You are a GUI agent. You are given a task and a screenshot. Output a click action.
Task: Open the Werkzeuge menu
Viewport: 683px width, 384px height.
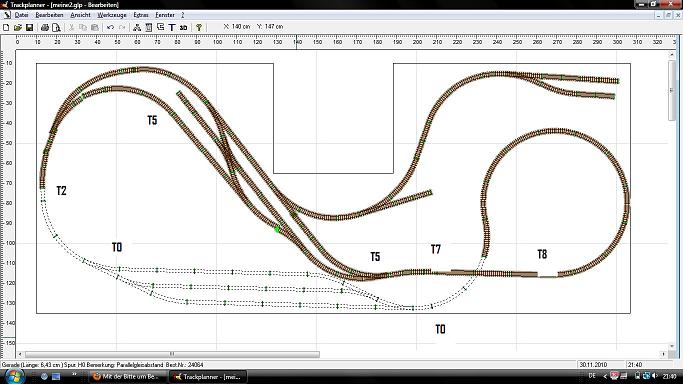click(112, 15)
